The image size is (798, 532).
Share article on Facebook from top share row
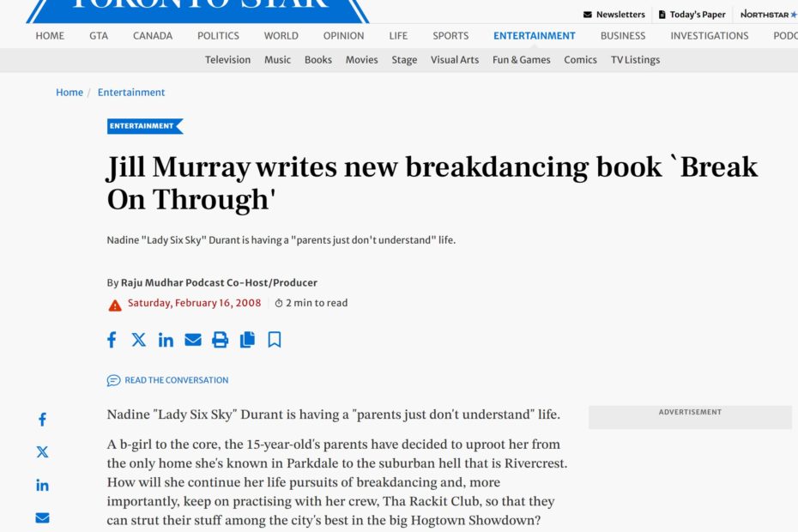112,340
